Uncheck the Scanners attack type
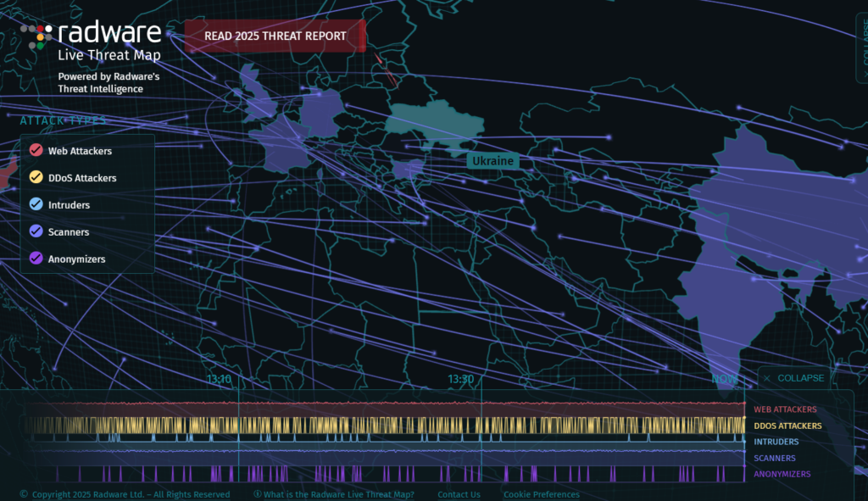The height and width of the screenshot is (501, 868). click(x=36, y=231)
